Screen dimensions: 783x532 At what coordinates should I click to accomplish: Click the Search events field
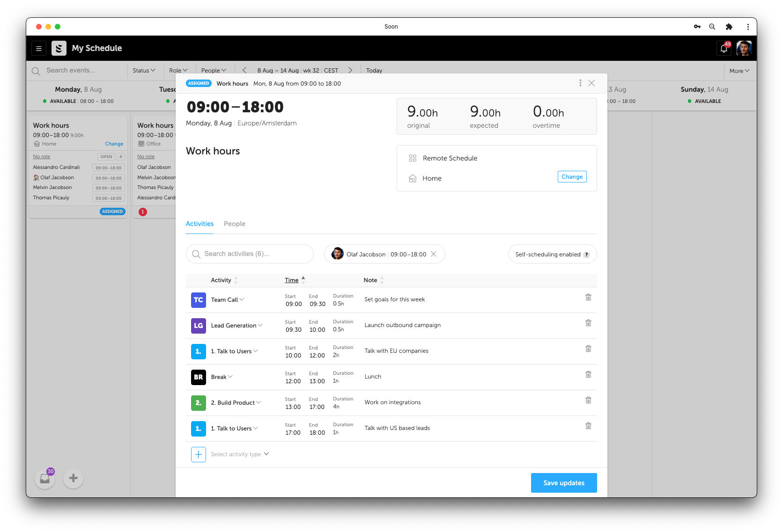pos(77,70)
